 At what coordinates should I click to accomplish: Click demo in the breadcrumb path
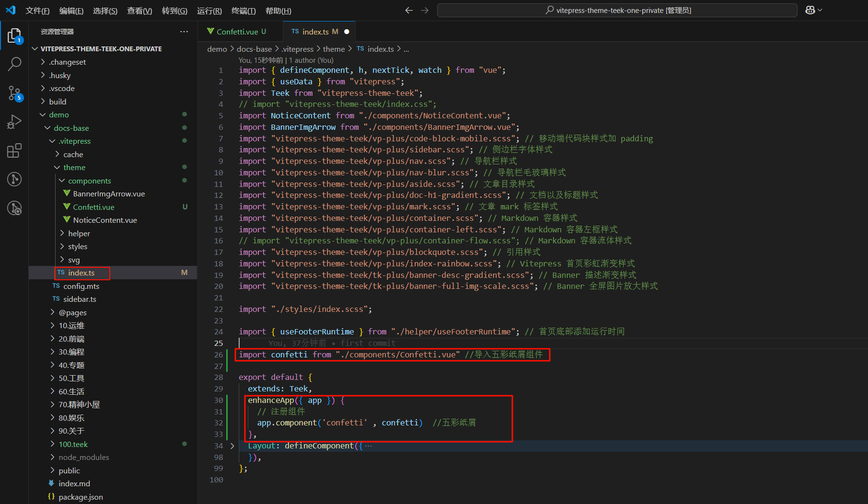point(217,49)
